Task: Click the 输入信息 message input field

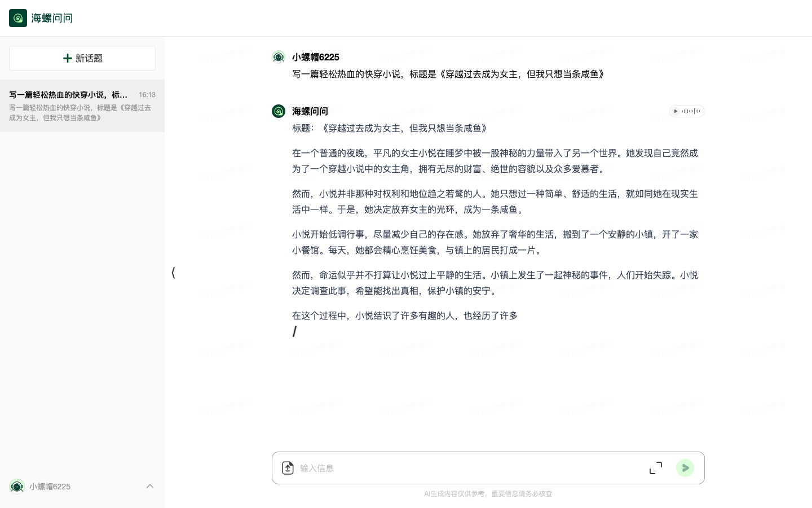Action: click(x=462, y=468)
